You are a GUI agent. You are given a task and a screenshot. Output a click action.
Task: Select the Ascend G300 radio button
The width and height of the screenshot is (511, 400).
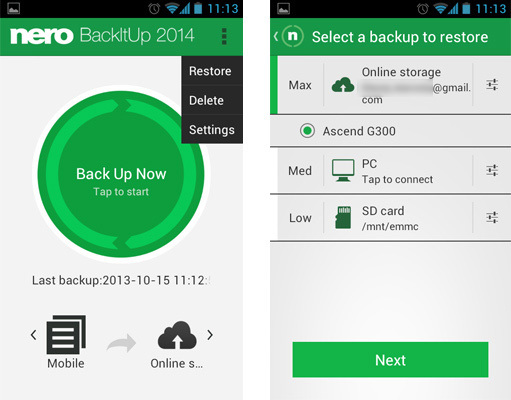307,131
